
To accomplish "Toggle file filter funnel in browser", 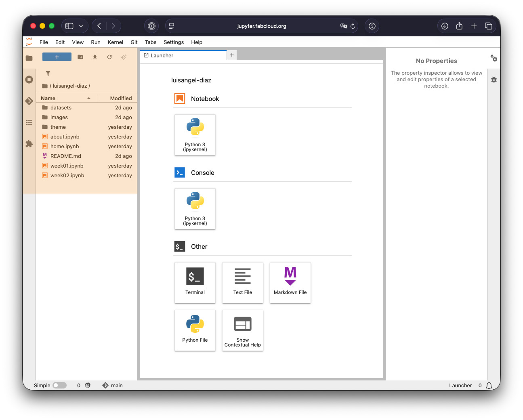I will pyautogui.click(x=48, y=73).
